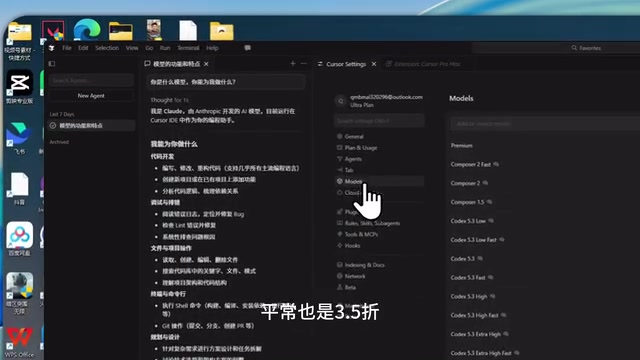Open the Terminal menu
This screenshot has height=360, width=640.
(x=188, y=48)
